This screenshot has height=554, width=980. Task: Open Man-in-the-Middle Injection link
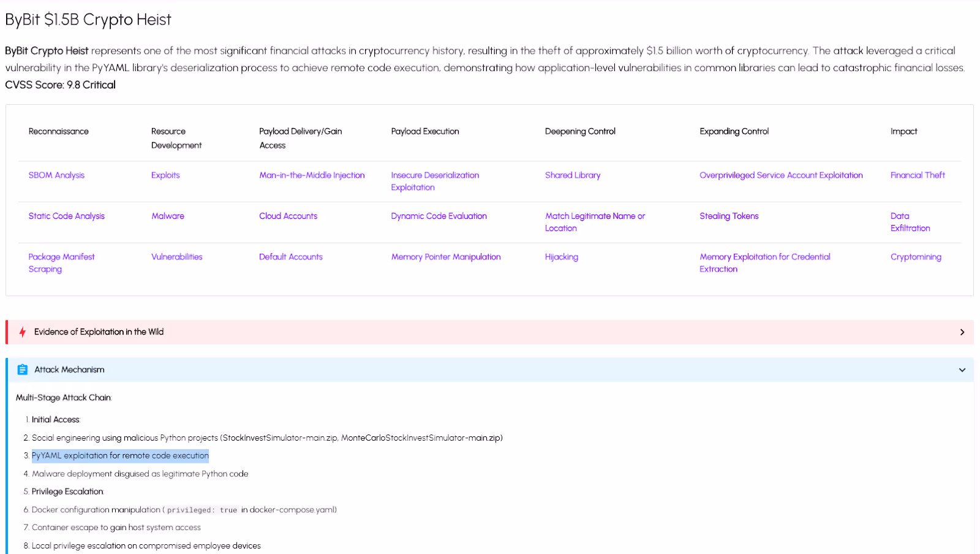[312, 175]
